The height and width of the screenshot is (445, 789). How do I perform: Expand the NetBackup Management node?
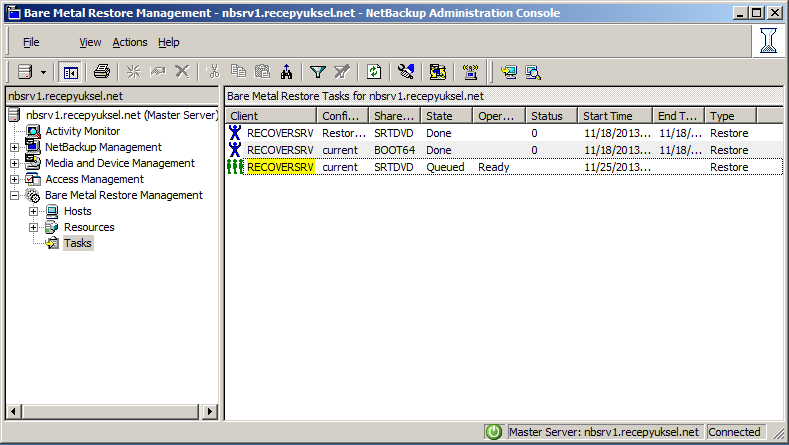pos(15,147)
